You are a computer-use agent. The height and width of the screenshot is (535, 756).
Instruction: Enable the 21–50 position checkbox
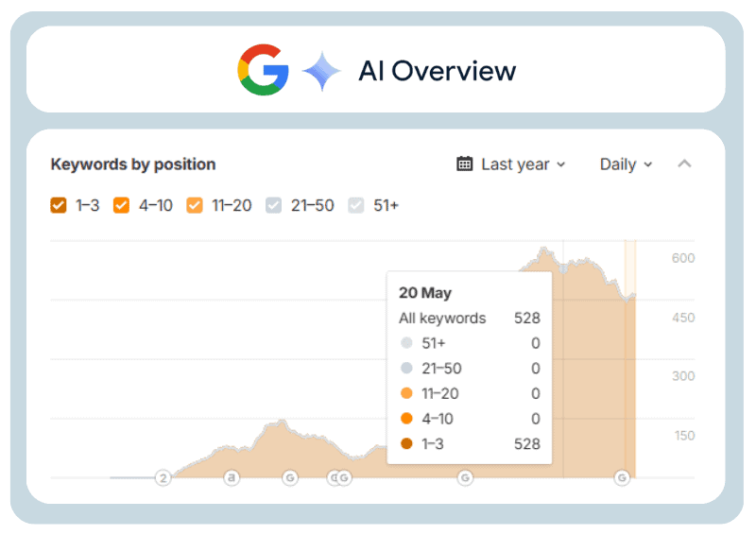coord(273,205)
